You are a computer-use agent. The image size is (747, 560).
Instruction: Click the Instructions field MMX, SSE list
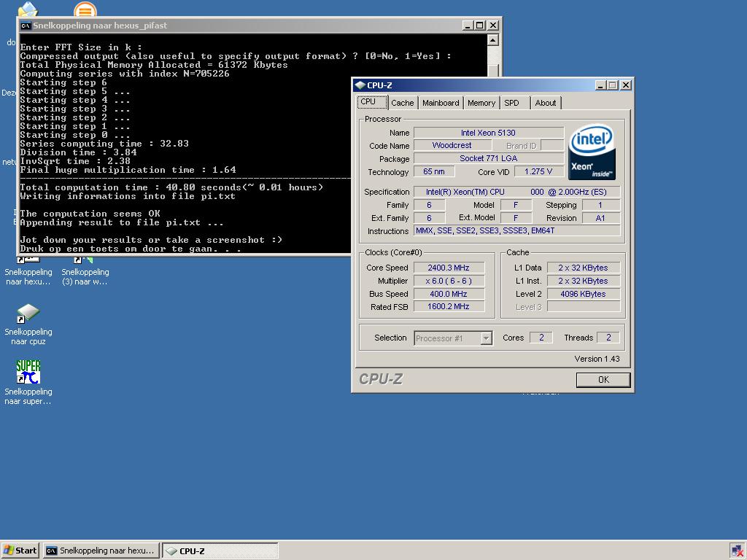click(x=516, y=230)
